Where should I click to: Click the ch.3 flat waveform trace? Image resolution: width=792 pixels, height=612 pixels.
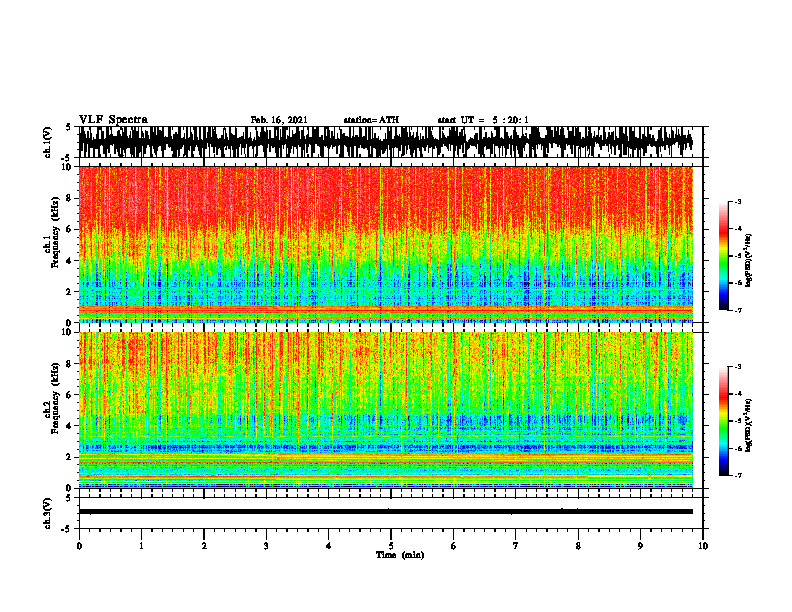pos(385,512)
